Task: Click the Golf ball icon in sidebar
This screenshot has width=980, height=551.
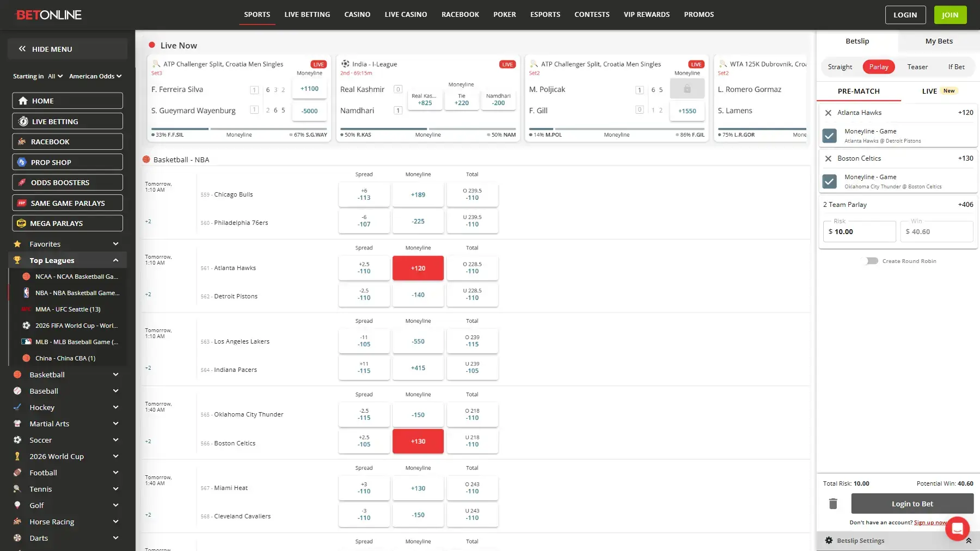Action: (17, 505)
